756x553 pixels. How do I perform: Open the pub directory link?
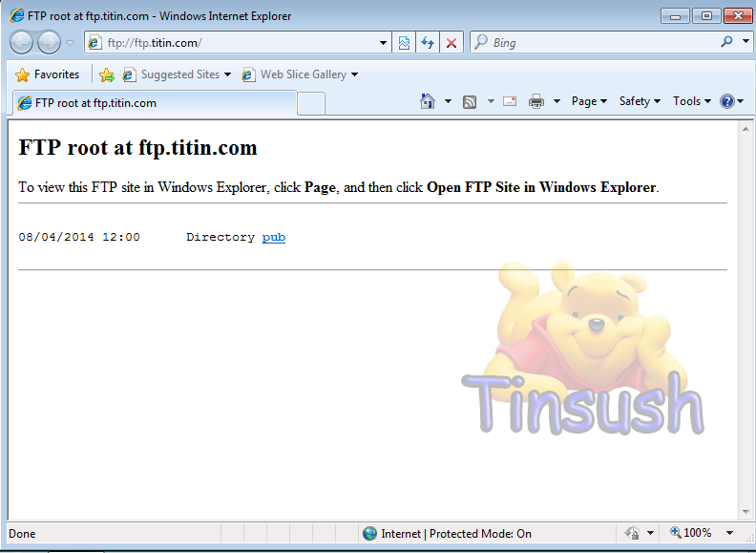point(274,238)
